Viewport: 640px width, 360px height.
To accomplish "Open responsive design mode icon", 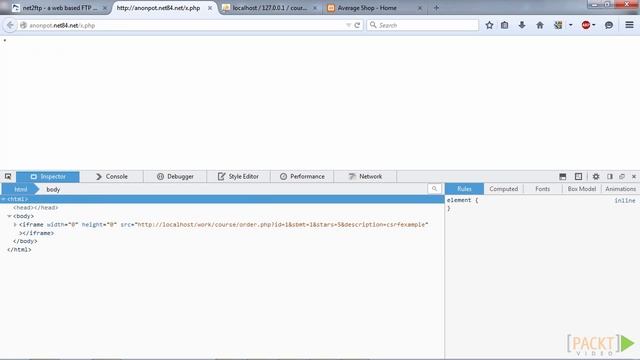I will pos(578,176).
